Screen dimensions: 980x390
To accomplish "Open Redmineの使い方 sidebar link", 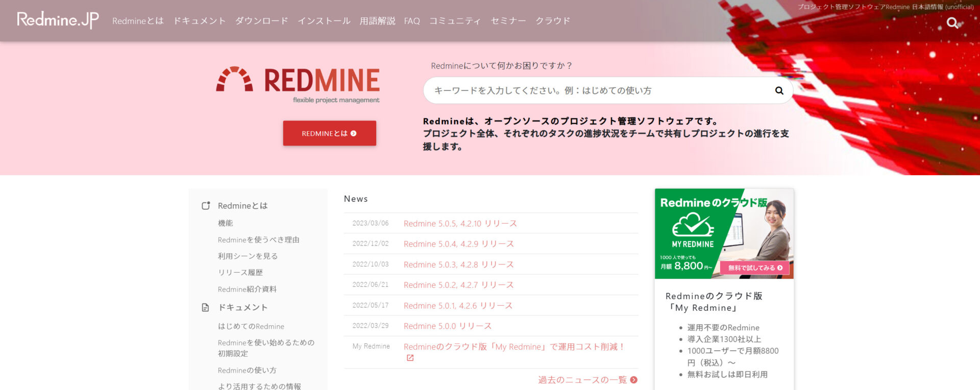I will [x=247, y=370].
